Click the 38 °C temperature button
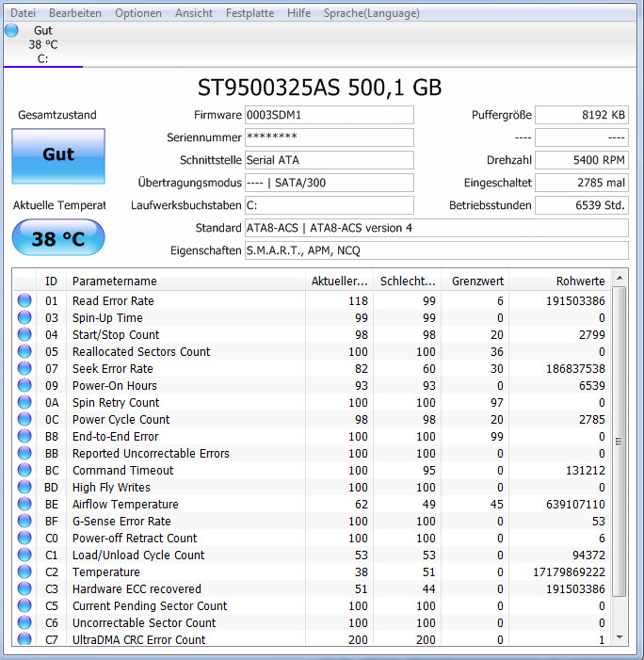644x660 pixels. [x=58, y=238]
